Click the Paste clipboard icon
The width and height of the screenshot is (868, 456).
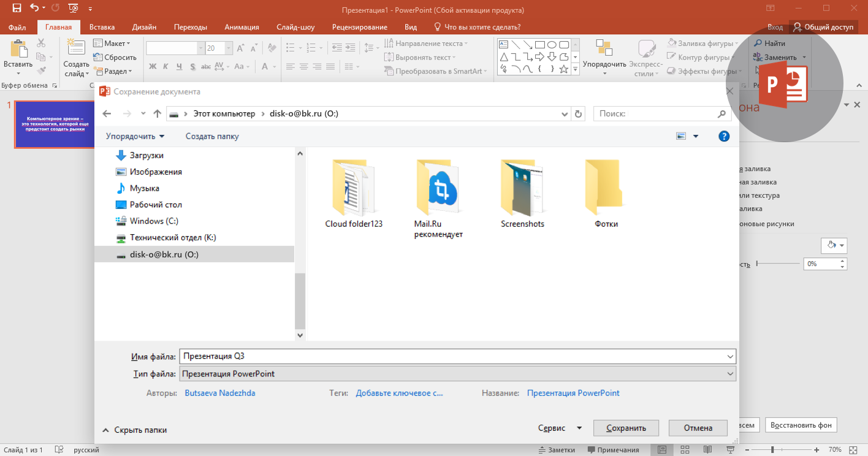pyautogui.click(x=18, y=48)
